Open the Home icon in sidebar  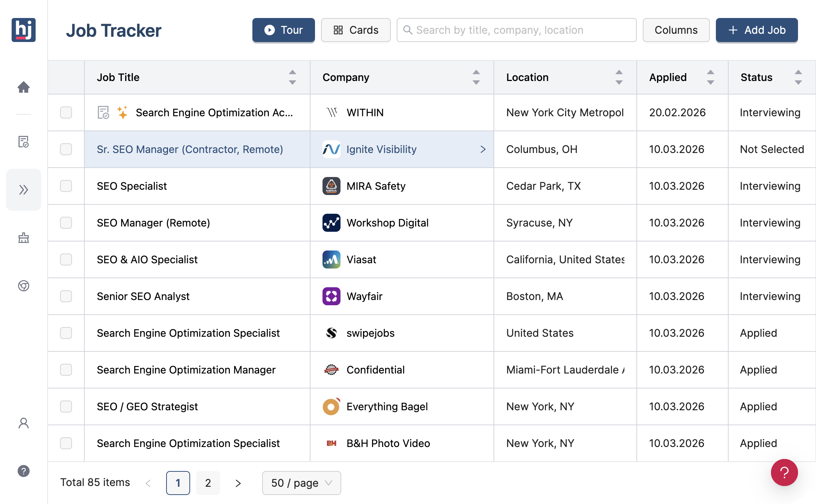[24, 87]
